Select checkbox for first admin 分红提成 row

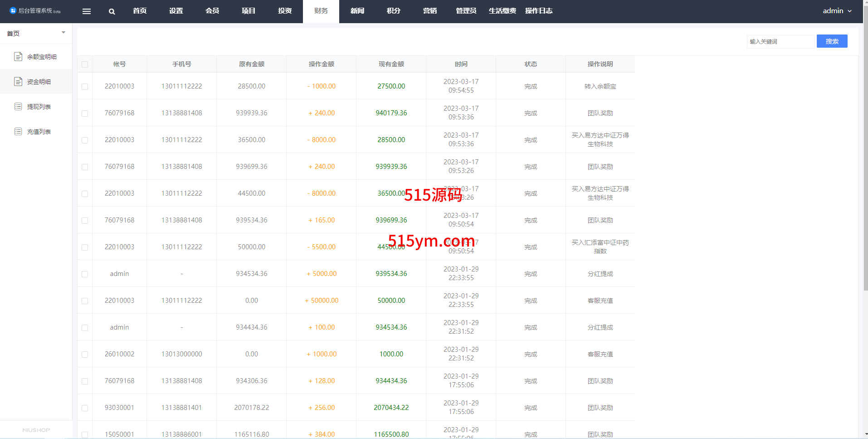tap(85, 274)
